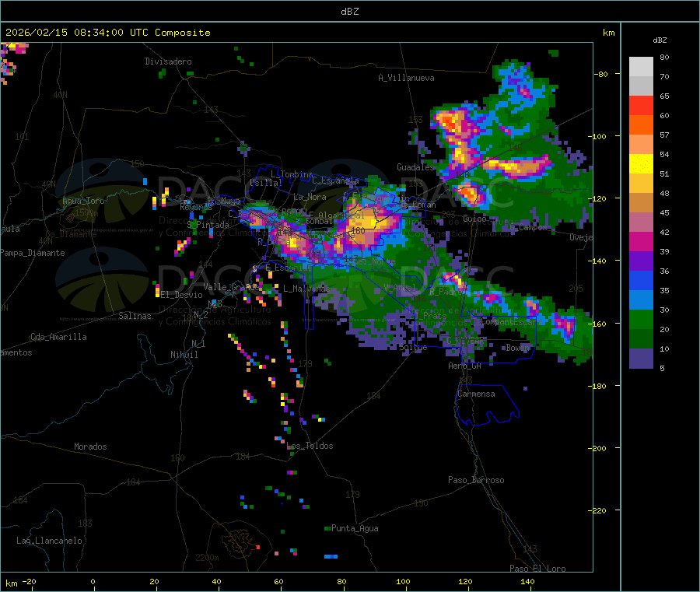Click the Los_Toldos location label

pos(310,446)
